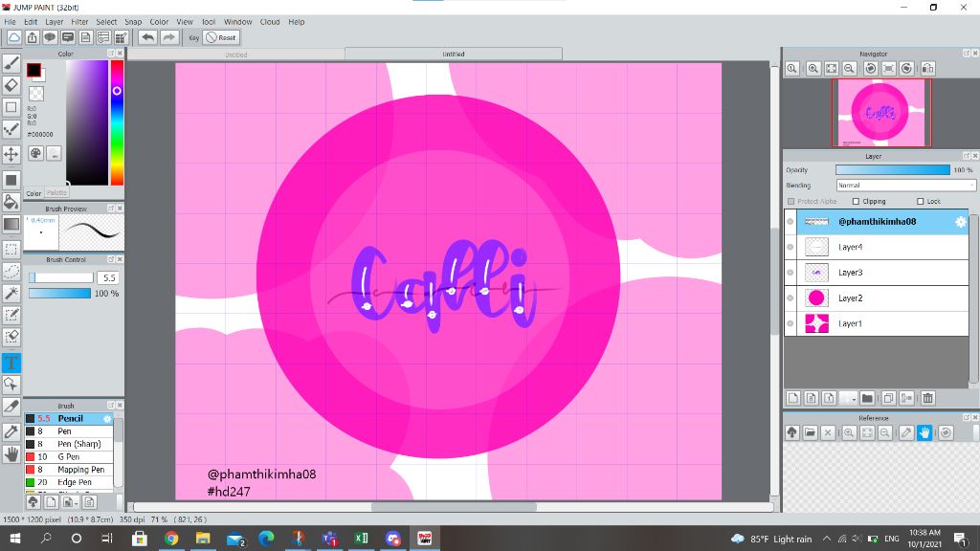
Task: Click the export share icon in toolbar
Action: point(32,37)
